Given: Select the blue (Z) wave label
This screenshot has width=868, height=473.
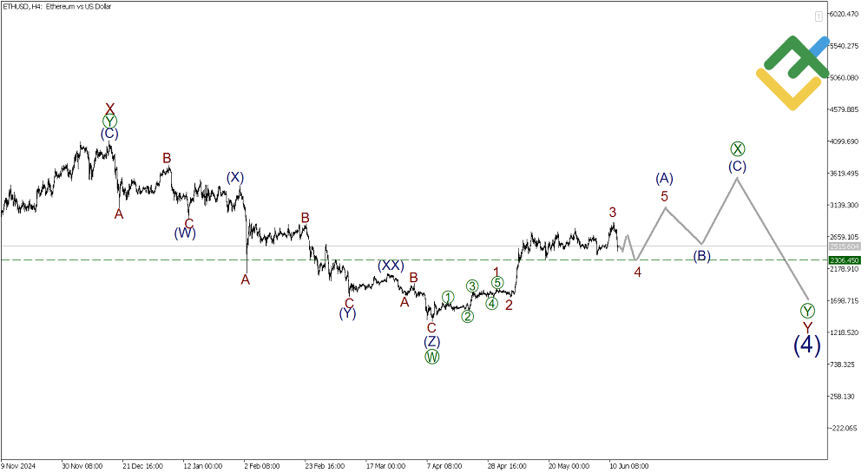Looking at the screenshot, I should point(431,342).
